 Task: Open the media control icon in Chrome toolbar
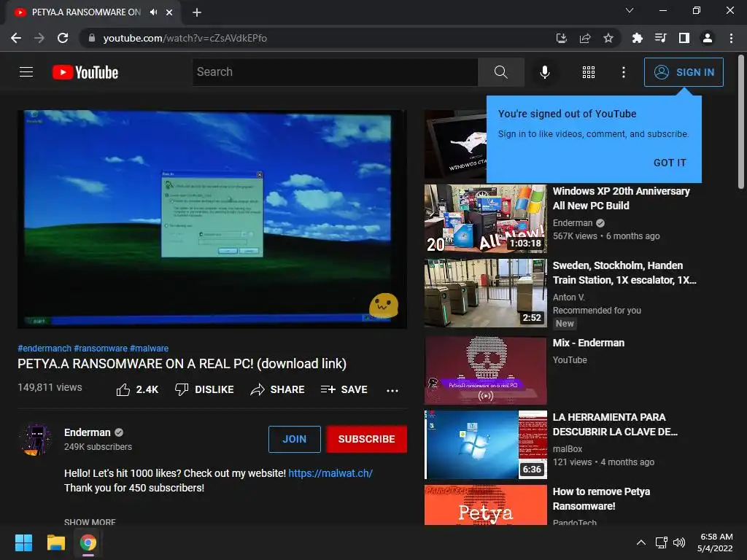660,38
